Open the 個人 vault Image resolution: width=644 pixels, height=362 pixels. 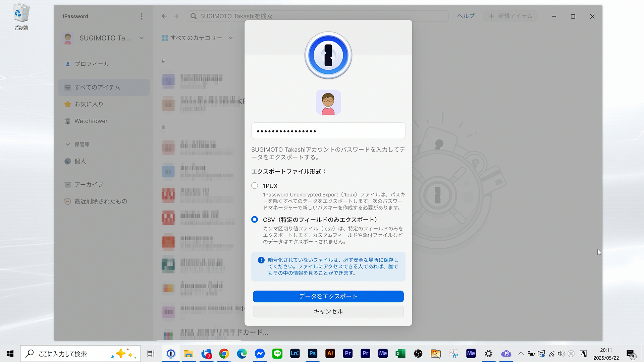click(103, 161)
